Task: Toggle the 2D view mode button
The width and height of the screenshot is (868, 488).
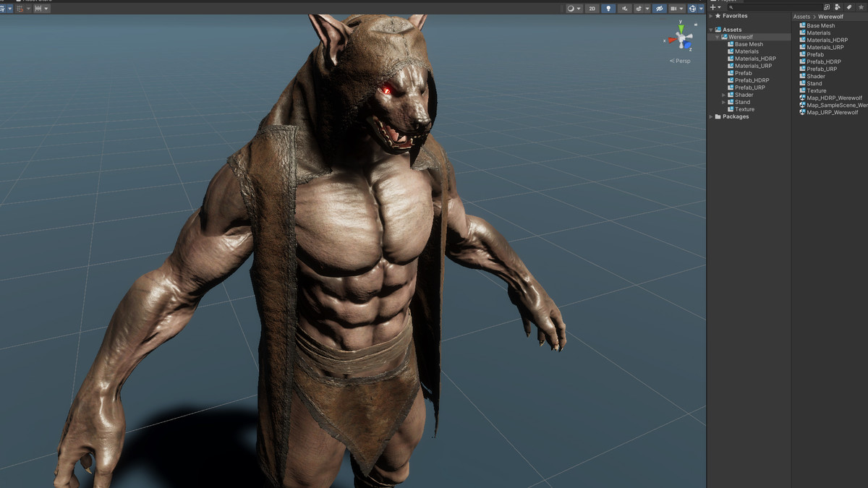Action: [x=592, y=9]
